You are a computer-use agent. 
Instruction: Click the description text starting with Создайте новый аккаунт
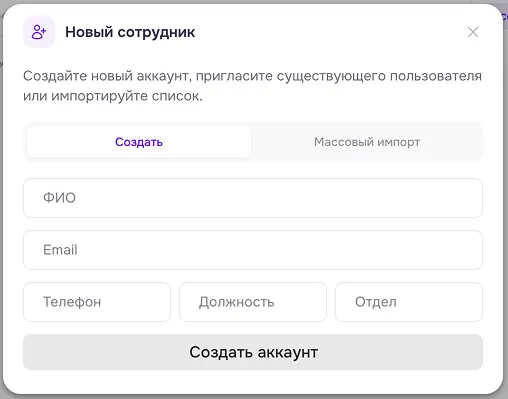pos(252,86)
